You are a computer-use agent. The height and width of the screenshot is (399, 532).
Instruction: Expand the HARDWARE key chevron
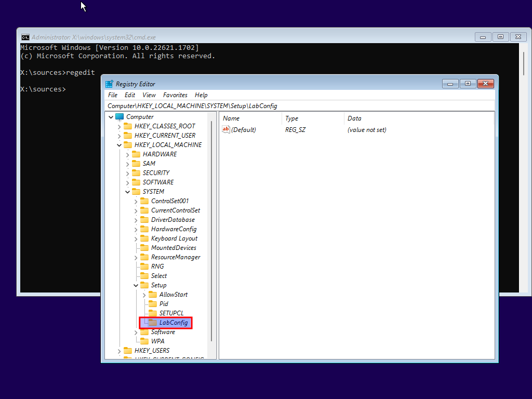128,155
